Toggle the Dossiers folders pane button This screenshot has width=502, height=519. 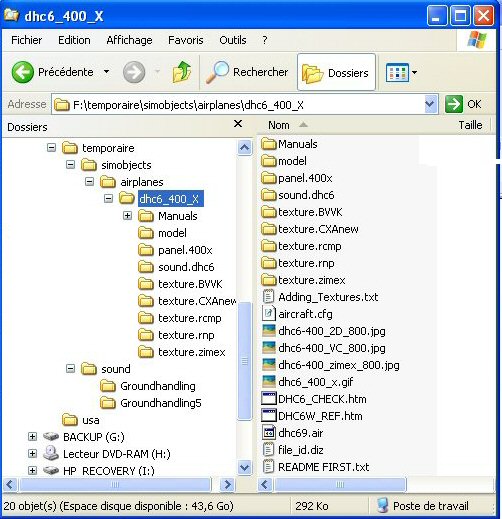pyautogui.click(x=336, y=72)
